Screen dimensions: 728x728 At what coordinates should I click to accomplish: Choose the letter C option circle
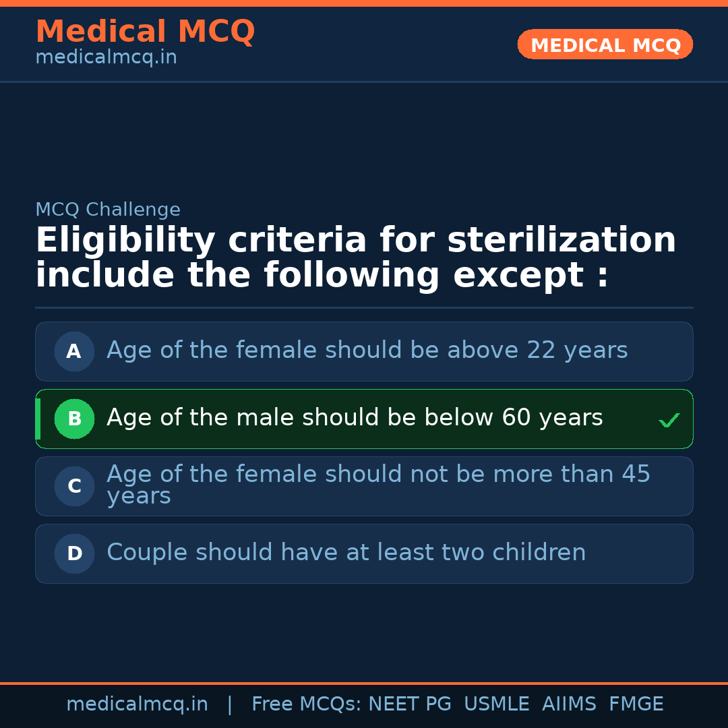pos(74,486)
